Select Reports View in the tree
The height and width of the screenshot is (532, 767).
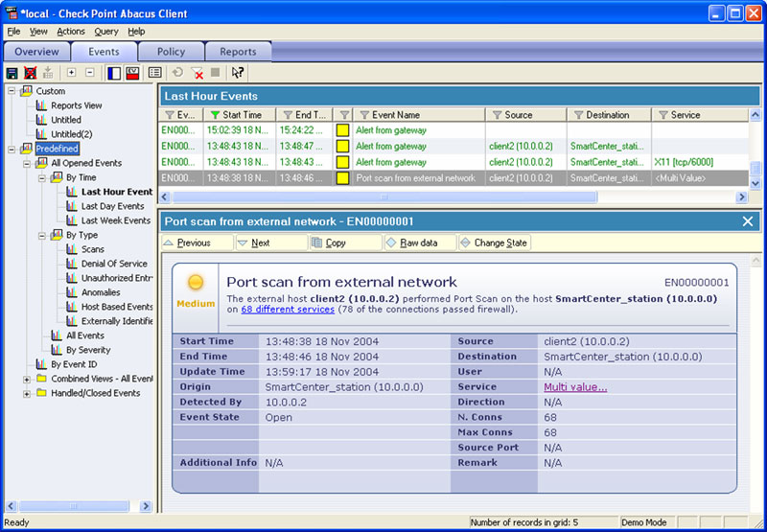tap(77, 105)
